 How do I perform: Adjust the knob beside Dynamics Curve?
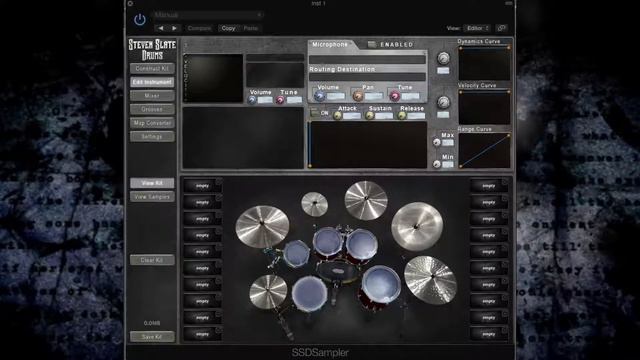443,58
